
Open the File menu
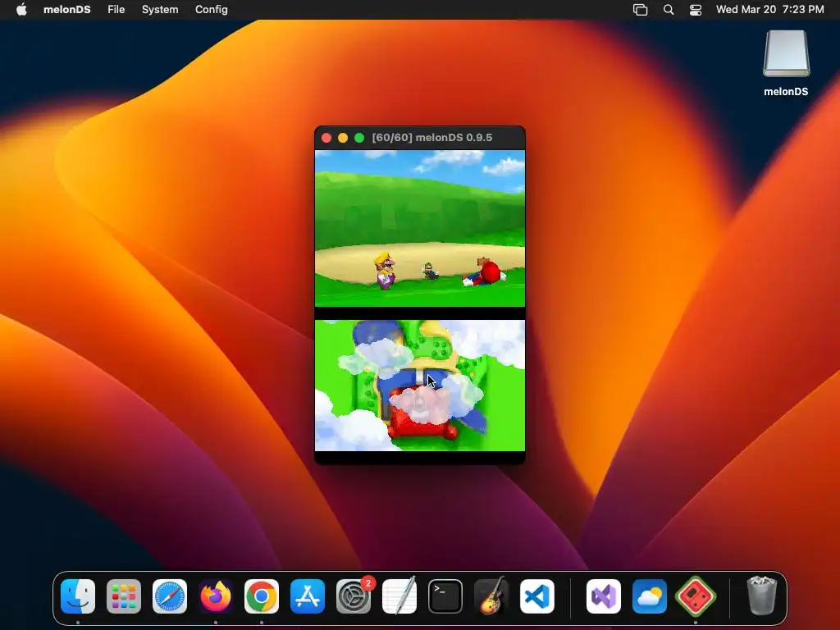click(116, 9)
